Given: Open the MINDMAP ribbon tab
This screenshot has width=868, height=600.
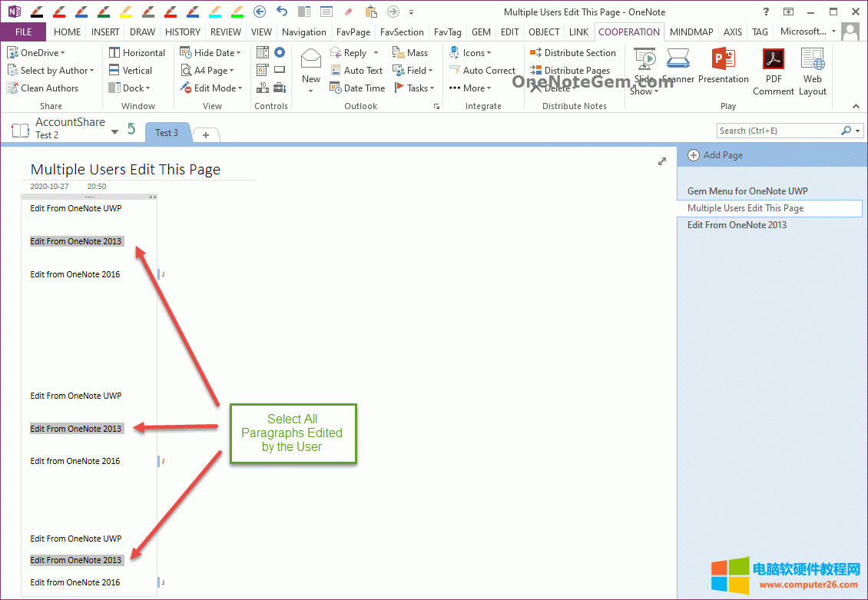Looking at the screenshot, I should pos(691,32).
